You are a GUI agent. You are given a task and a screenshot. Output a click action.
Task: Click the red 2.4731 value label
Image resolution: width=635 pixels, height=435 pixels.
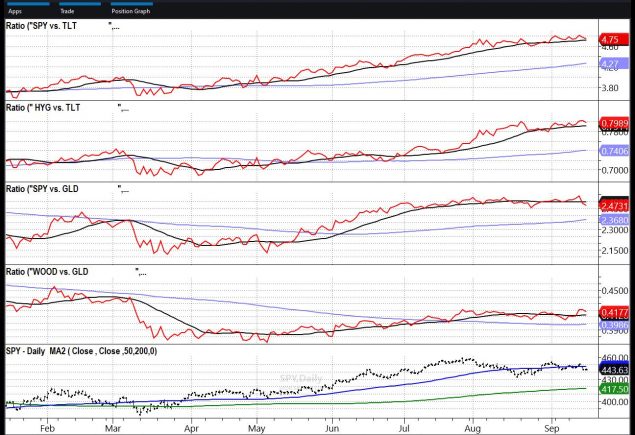point(614,206)
